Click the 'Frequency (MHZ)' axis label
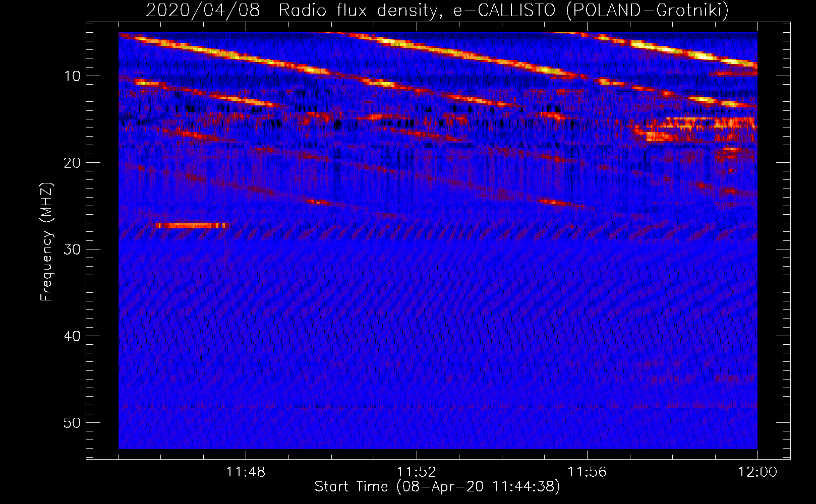816x504 pixels. [x=46, y=242]
